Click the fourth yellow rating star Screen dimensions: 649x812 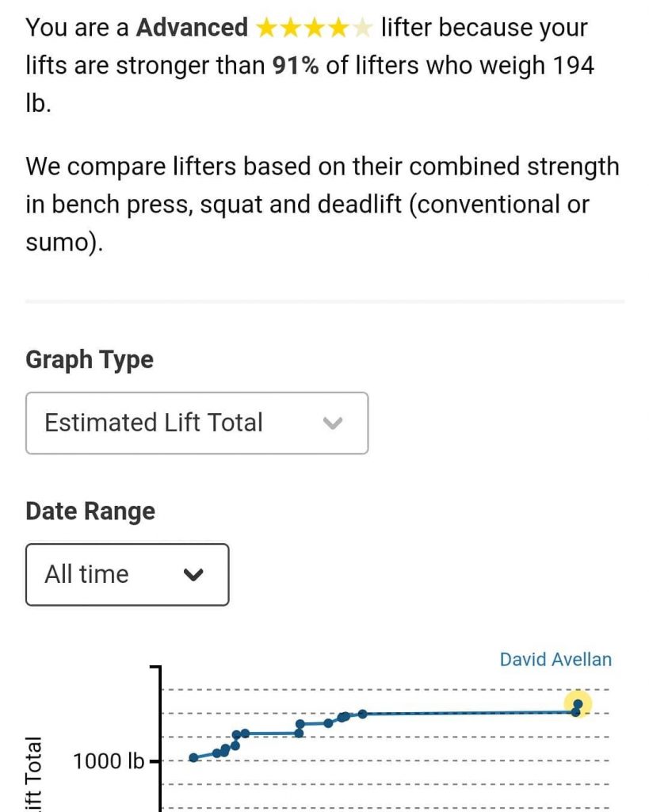coord(338,29)
